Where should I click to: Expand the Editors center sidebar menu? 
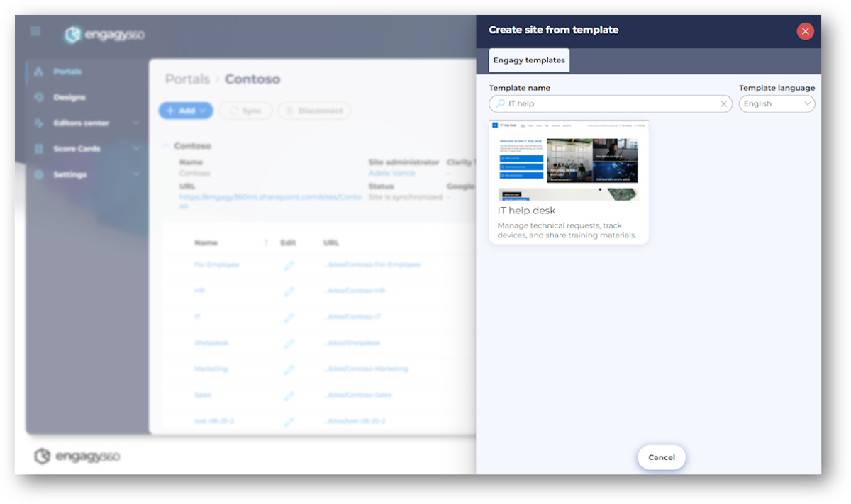[135, 123]
